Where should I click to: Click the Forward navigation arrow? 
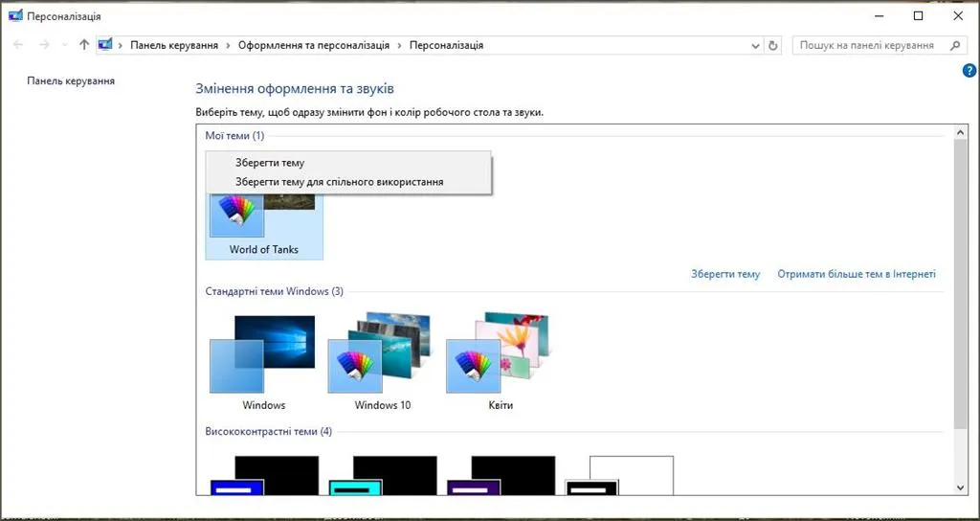44,45
